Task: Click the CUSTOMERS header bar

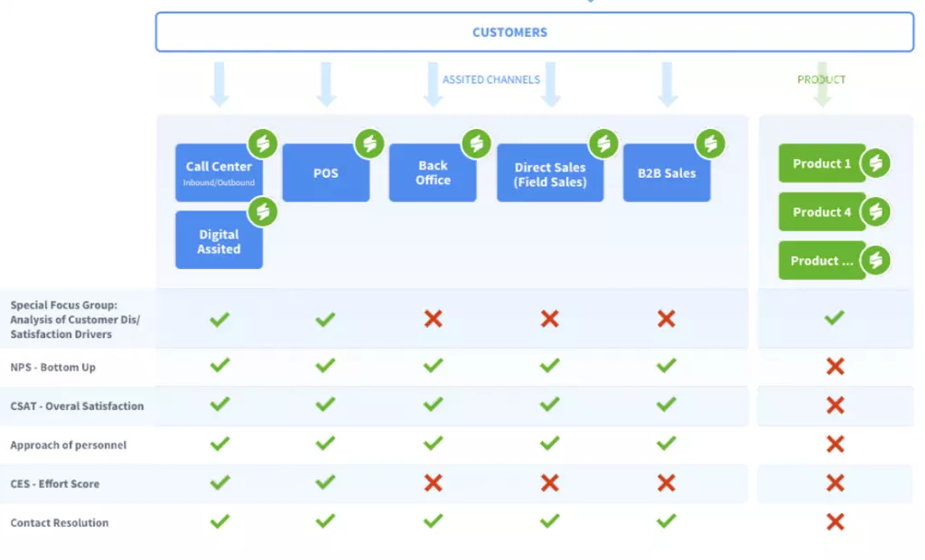Action: (535, 32)
